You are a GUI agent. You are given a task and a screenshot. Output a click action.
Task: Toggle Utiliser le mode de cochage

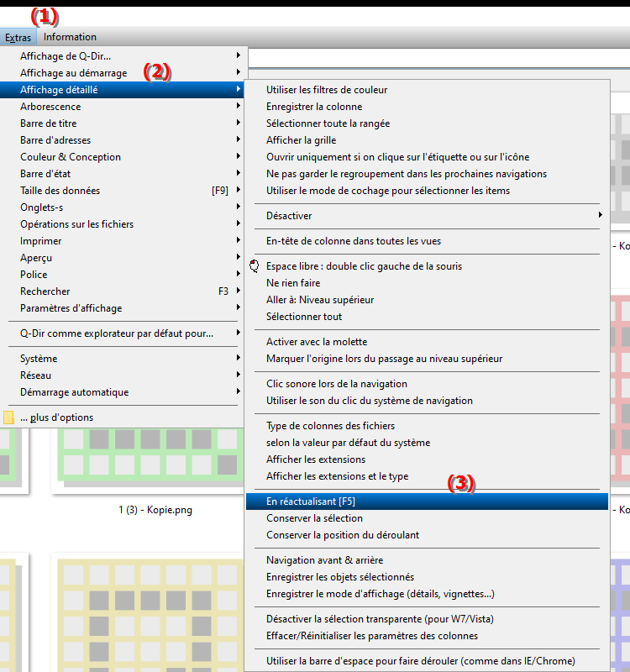tap(427, 191)
